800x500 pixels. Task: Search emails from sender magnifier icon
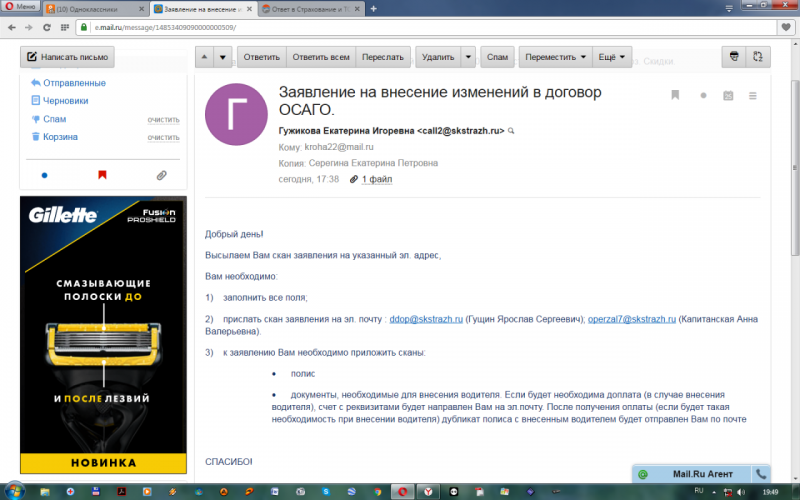(511, 131)
